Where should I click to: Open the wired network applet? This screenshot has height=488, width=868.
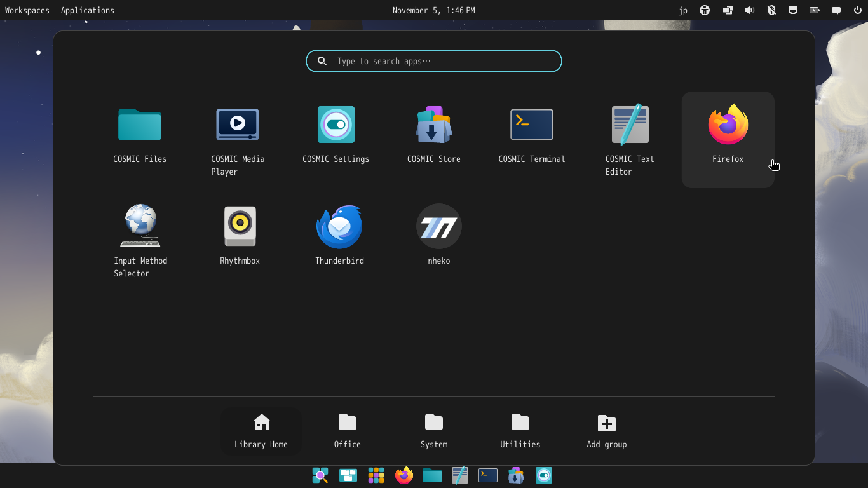click(x=793, y=10)
